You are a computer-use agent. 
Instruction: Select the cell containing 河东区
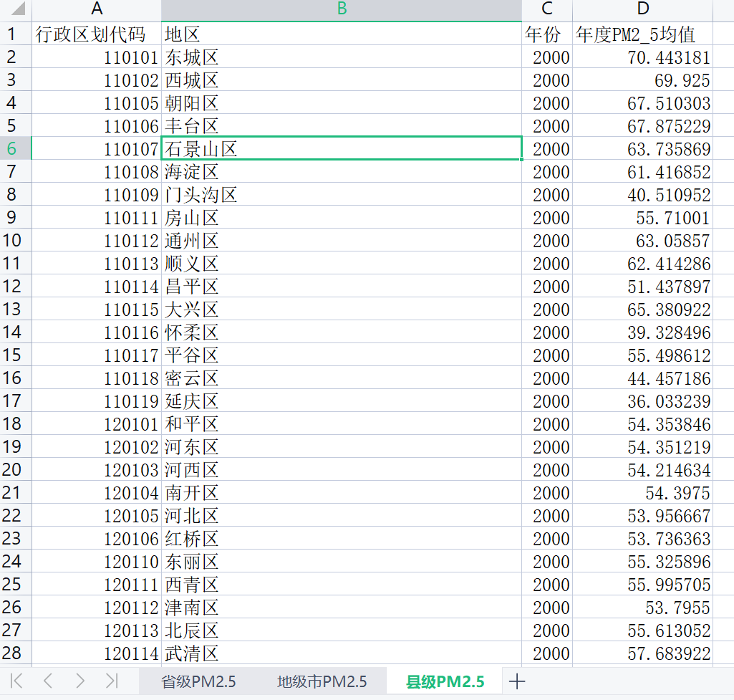click(x=342, y=446)
